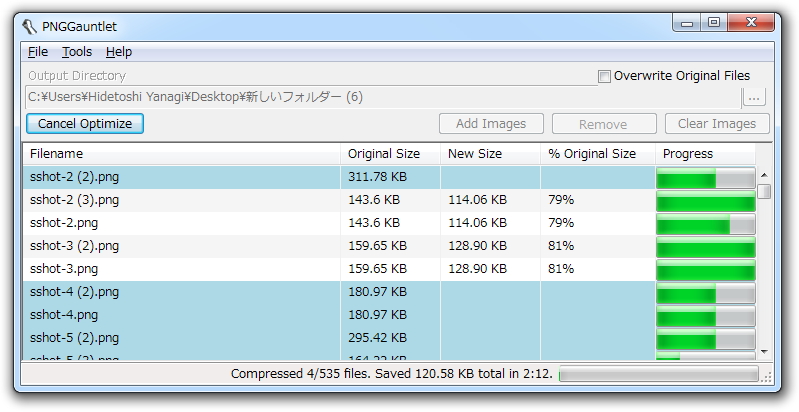Click progress bar of sshot-2.png
Image resolution: width=799 pixels, height=412 pixels.
[x=706, y=224]
